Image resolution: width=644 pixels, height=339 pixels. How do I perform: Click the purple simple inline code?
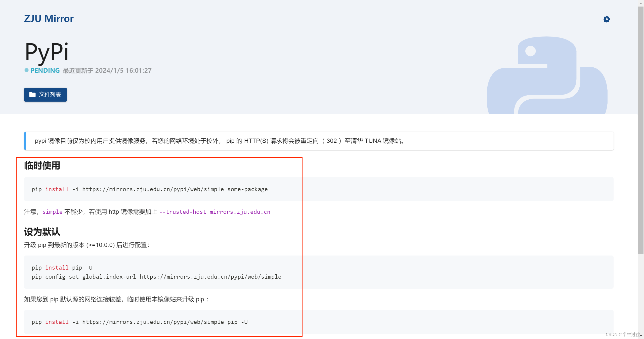(53, 212)
